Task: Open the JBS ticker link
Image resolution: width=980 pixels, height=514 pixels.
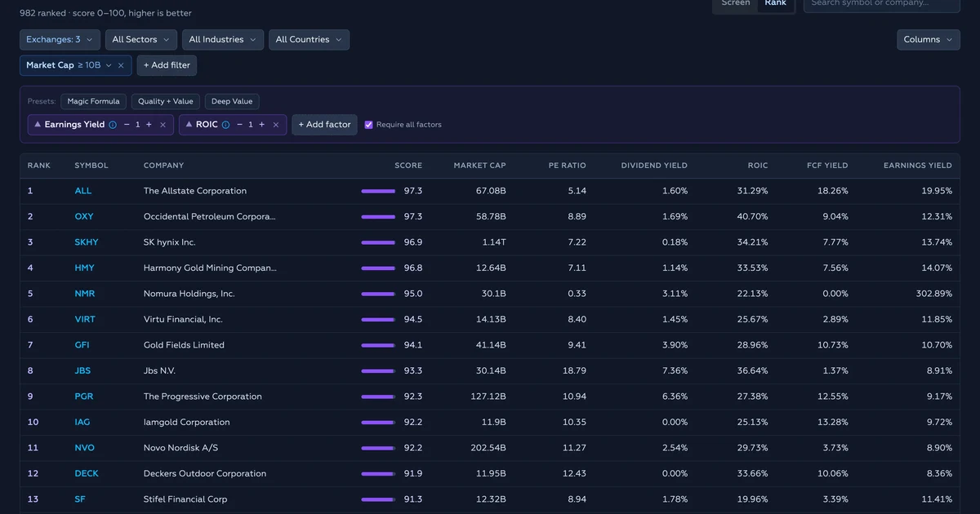Action: 82,371
